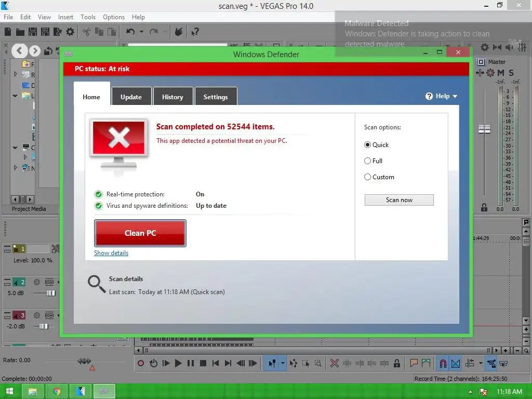The height and width of the screenshot is (399, 532).
Task: Pause timeline playback
Action: pos(191,363)
